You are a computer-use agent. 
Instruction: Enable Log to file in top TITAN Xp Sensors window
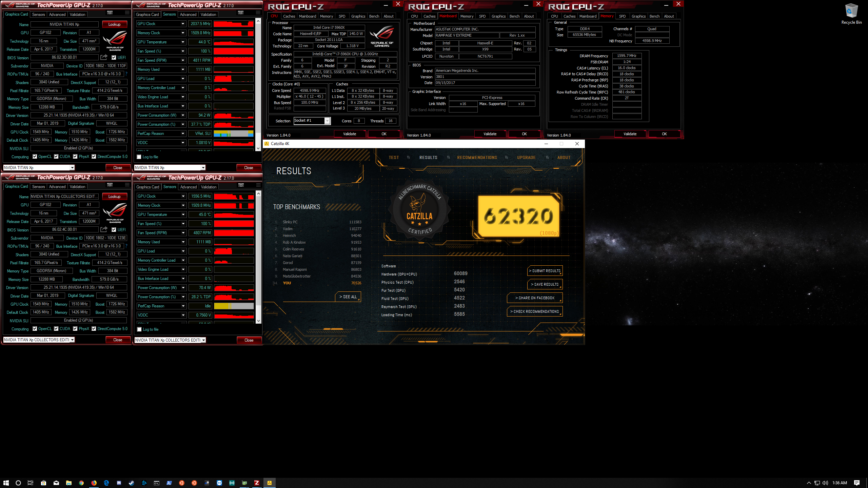pos(139,157)
